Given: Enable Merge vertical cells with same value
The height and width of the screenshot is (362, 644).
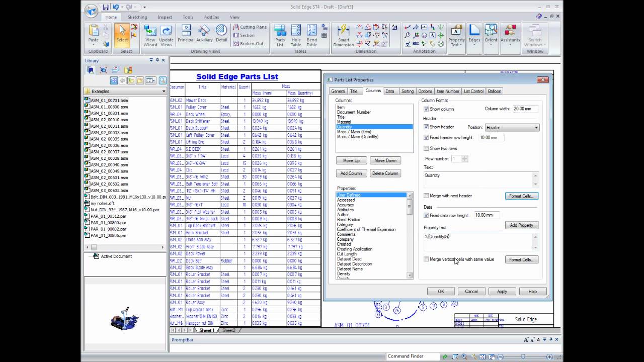Looking at the screenshot, I should tap(426, 259).
